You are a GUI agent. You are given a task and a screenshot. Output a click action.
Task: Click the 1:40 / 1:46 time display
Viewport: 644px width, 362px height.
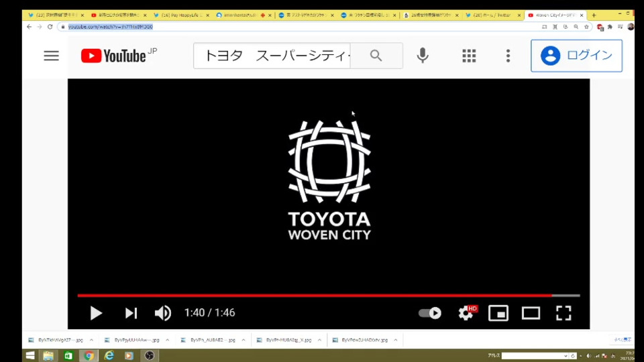209,313
